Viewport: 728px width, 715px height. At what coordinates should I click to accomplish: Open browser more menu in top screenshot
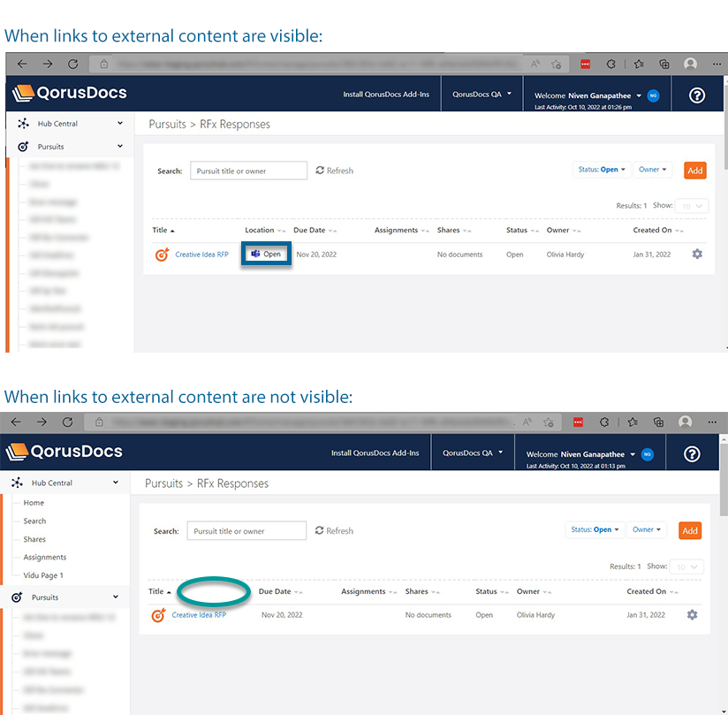[x=717, y=65]
